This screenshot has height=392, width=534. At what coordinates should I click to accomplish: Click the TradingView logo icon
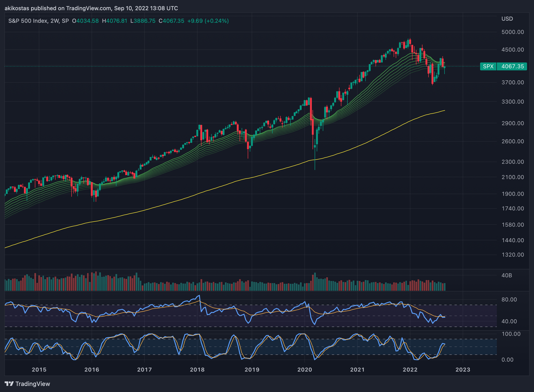point(9,384)
